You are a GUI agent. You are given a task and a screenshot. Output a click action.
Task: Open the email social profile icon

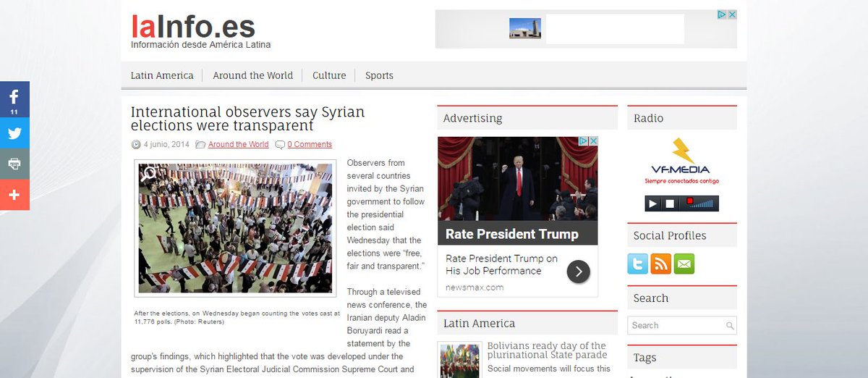click(684, 264)
